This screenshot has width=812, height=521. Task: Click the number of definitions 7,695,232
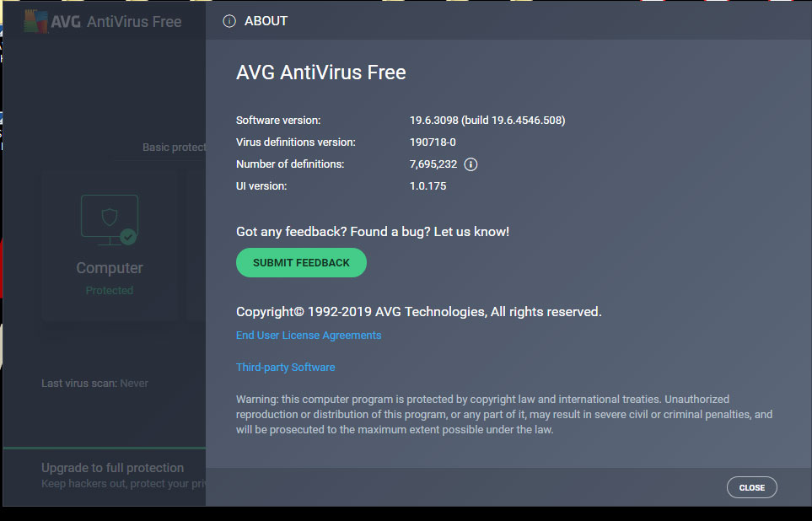433,164
